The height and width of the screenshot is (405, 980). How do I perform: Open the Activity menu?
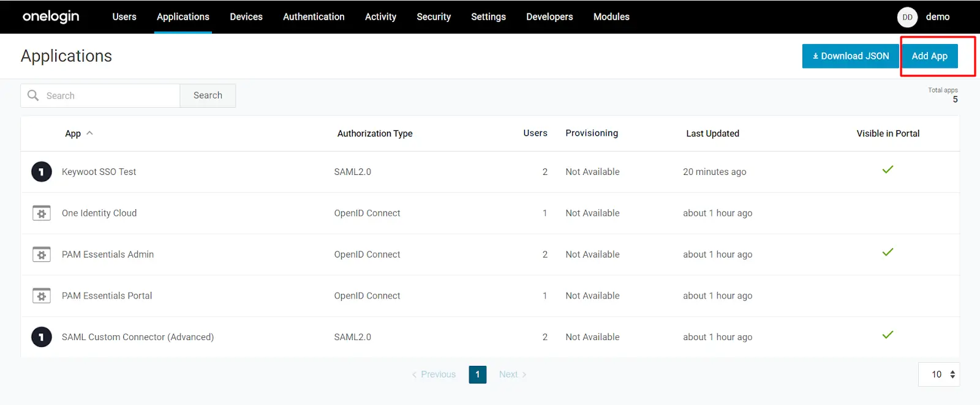(x=380, y=17)
